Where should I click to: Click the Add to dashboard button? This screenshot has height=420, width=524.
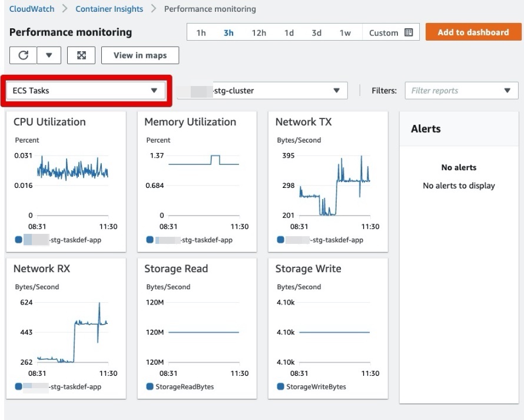[x=473, y=32]
